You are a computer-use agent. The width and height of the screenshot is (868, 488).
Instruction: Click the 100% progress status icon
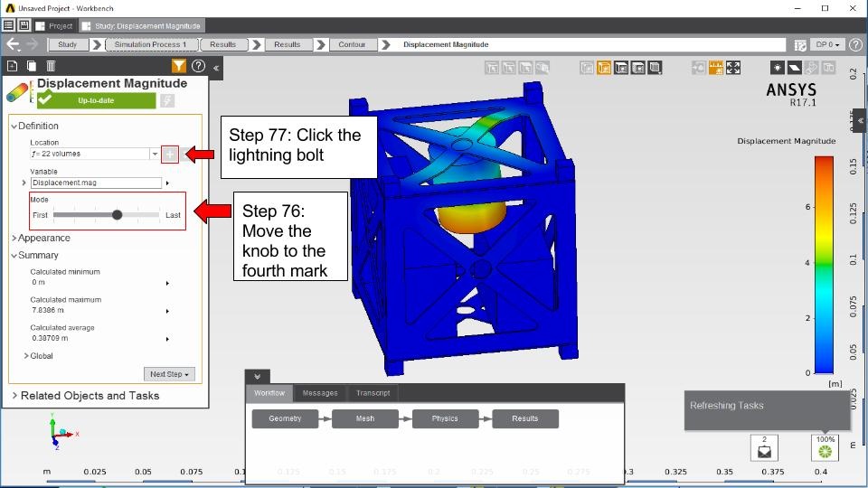825,447
